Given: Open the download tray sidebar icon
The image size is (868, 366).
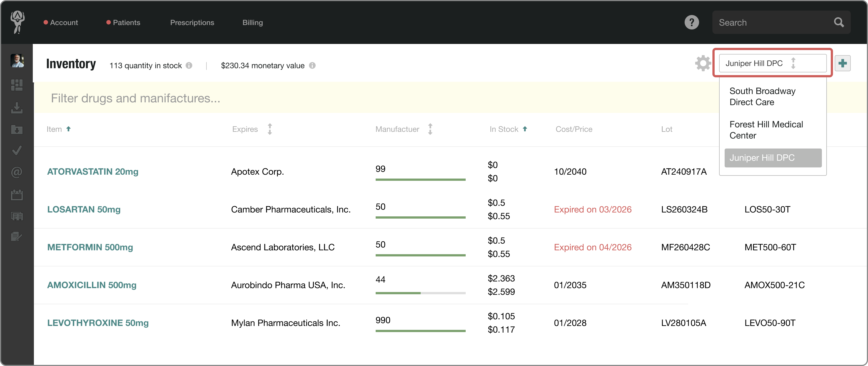Looking at the screenshot, I should pyautogui.click(x=17, y=108).
